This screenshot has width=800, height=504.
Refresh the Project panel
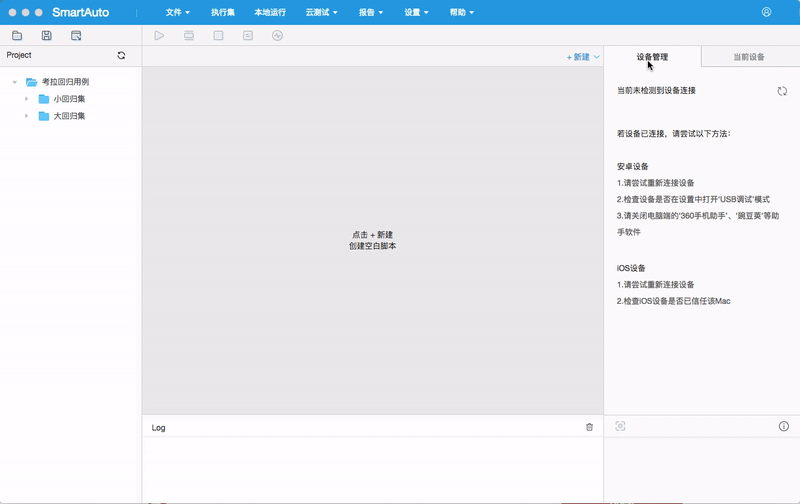click(121, 55)
